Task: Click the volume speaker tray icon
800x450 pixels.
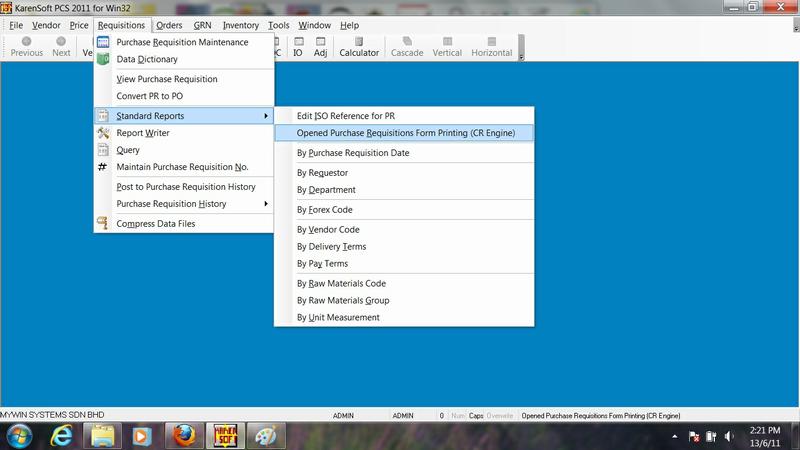Action: [729, 436]
